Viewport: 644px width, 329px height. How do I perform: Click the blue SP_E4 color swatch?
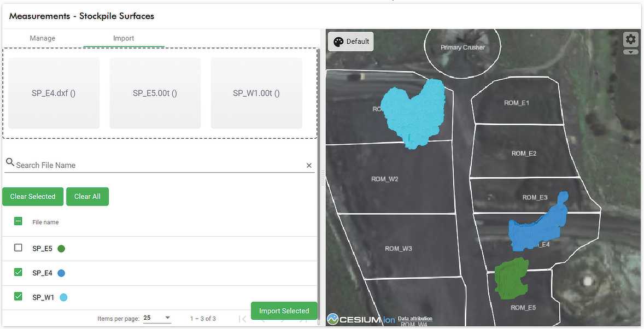click(61, 273)
